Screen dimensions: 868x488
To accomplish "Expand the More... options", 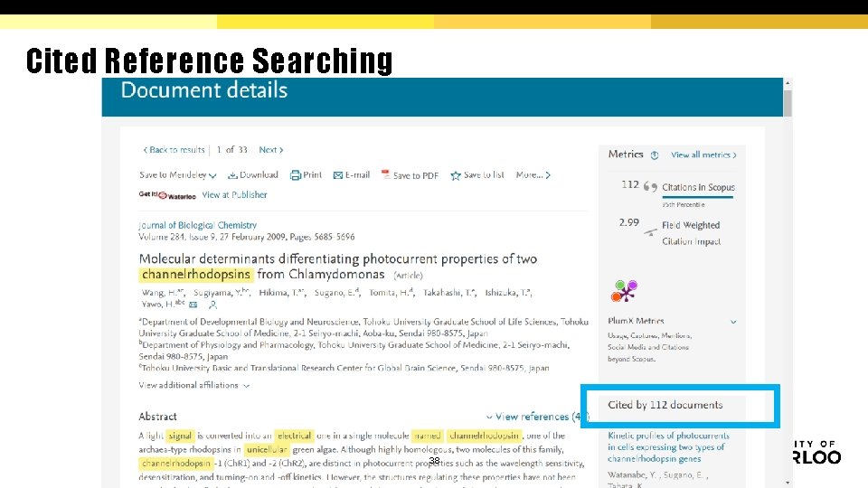I will pyautogui.click(x=533, y=174).
